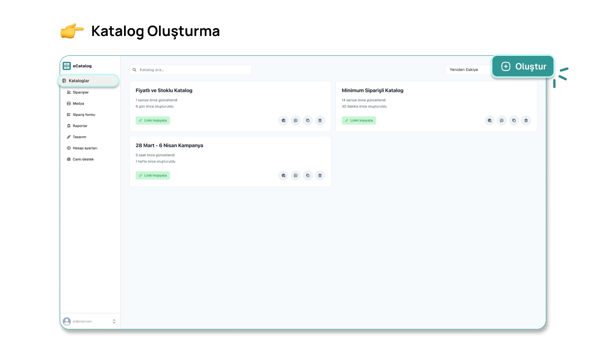606x364 pixels.
Task: Duplicate the 28 Mart - 6 Nisan Kampanya catalog
Action: (308, 176)
